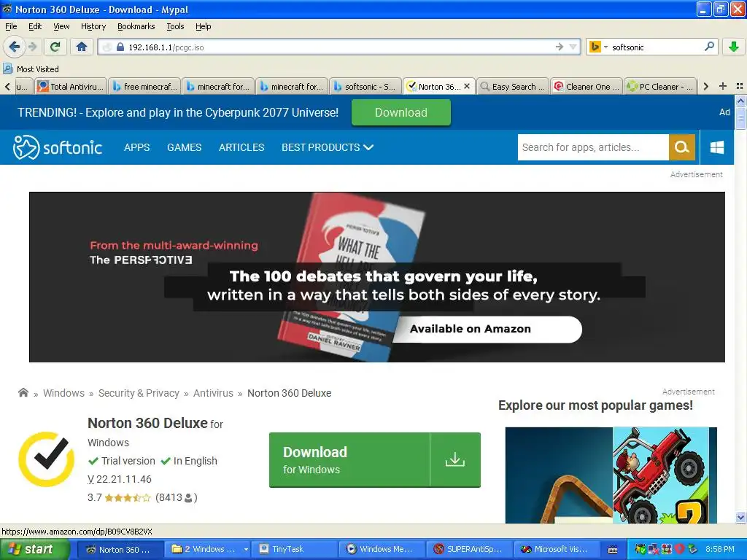Open the GAMES navigation link
This screenshot has width=747, height=560.
185,147
